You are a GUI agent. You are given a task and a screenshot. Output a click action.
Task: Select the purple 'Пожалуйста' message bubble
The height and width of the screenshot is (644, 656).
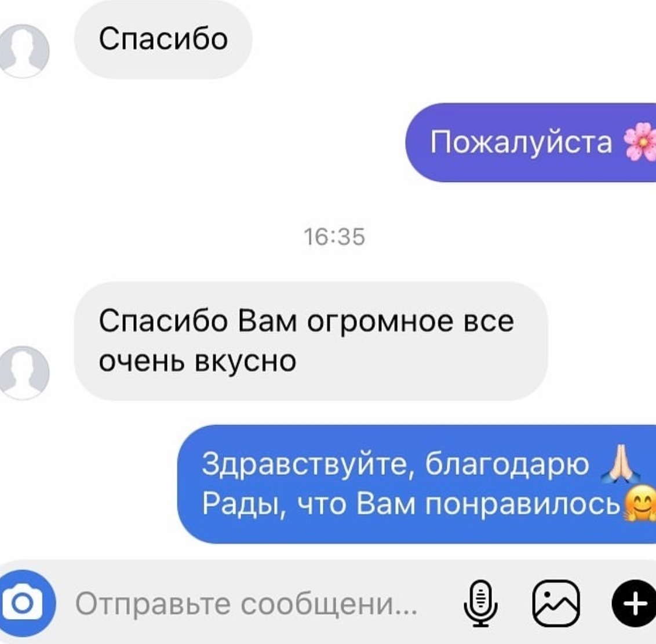(x=530, y=142)
